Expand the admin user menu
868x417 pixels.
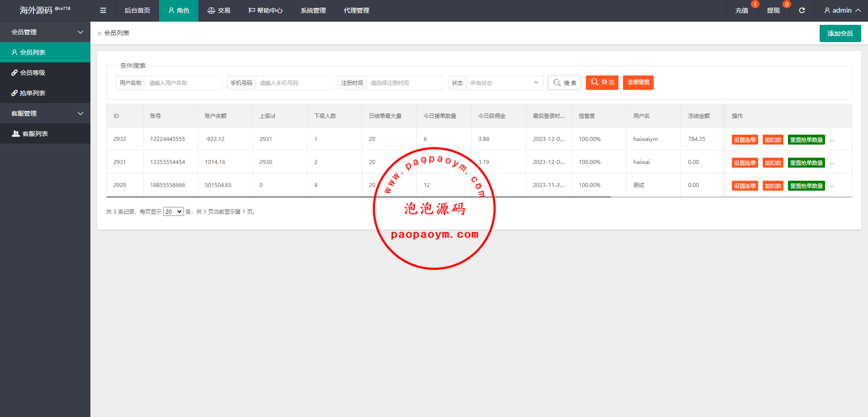click(842, 10)
